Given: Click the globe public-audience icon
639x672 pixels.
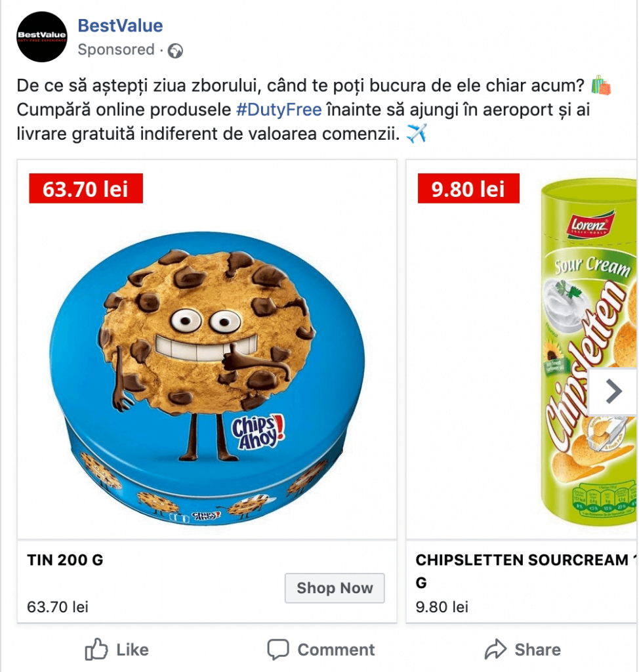Looking at the screenshot, I should point(175,51).
